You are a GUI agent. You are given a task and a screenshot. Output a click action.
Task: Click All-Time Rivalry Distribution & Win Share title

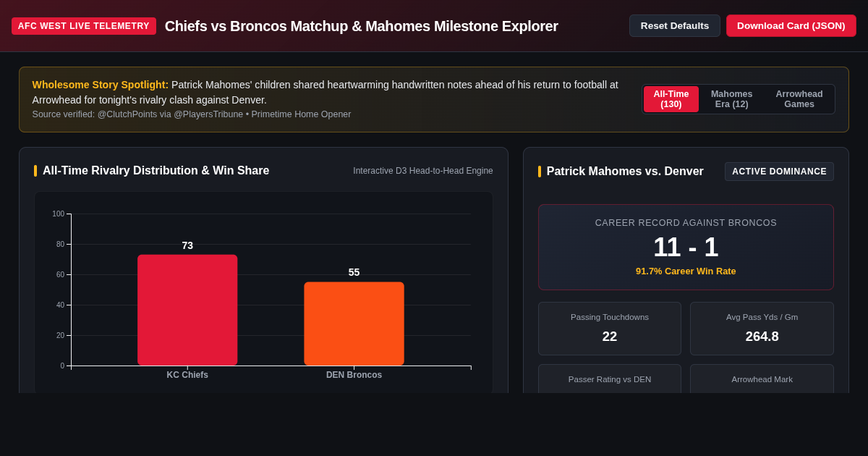[156, 171]
